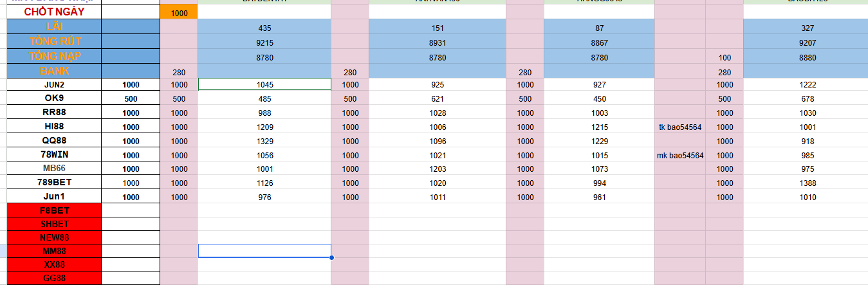Click the empty blue-outlined cell in MM88 row

coord(264,251)
